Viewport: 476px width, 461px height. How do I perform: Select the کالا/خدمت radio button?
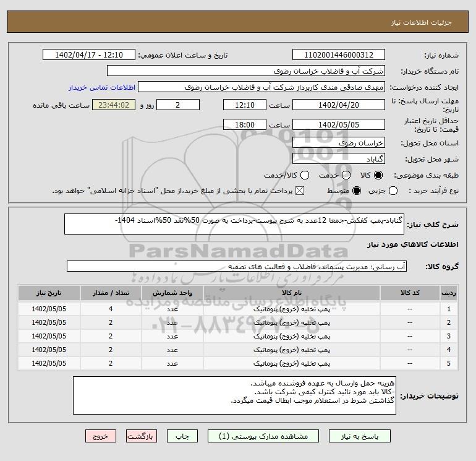(305, 175)
